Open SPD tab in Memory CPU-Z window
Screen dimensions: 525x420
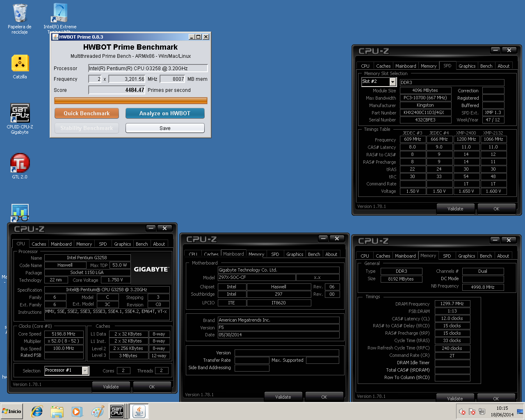(447, 256)
